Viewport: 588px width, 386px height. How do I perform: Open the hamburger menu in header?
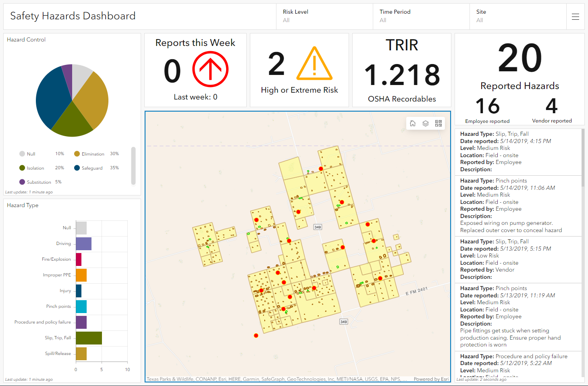point(575,17)
